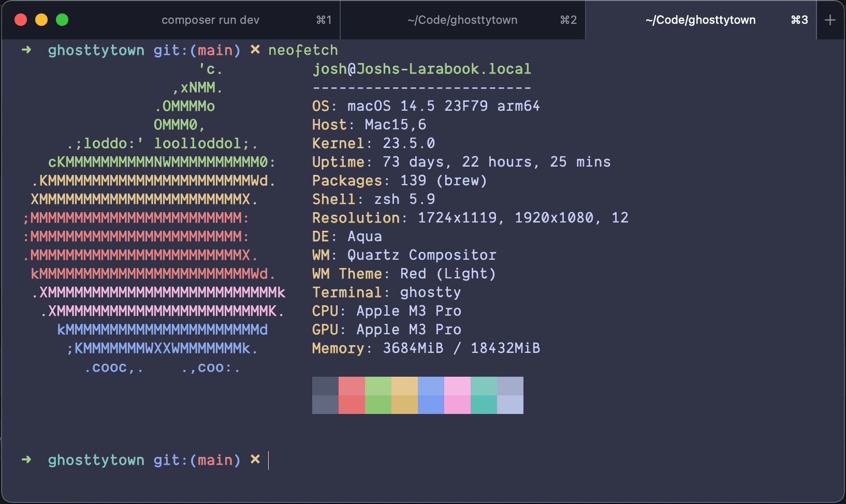This screenshot has height=504, width=846.
Task: Click the 'WM: Quartz Compositor' line
Action: pyautogui.click(x=404, y=255)
